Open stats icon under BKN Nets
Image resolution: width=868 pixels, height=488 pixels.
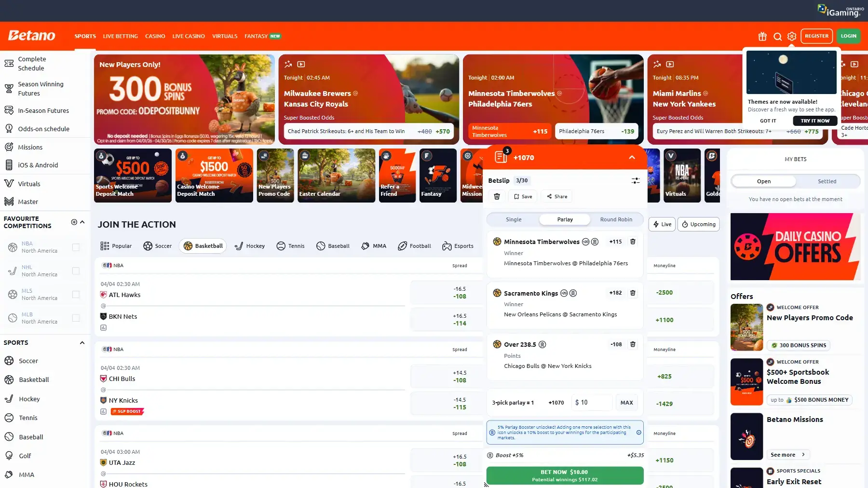click(x=103, y=328)
